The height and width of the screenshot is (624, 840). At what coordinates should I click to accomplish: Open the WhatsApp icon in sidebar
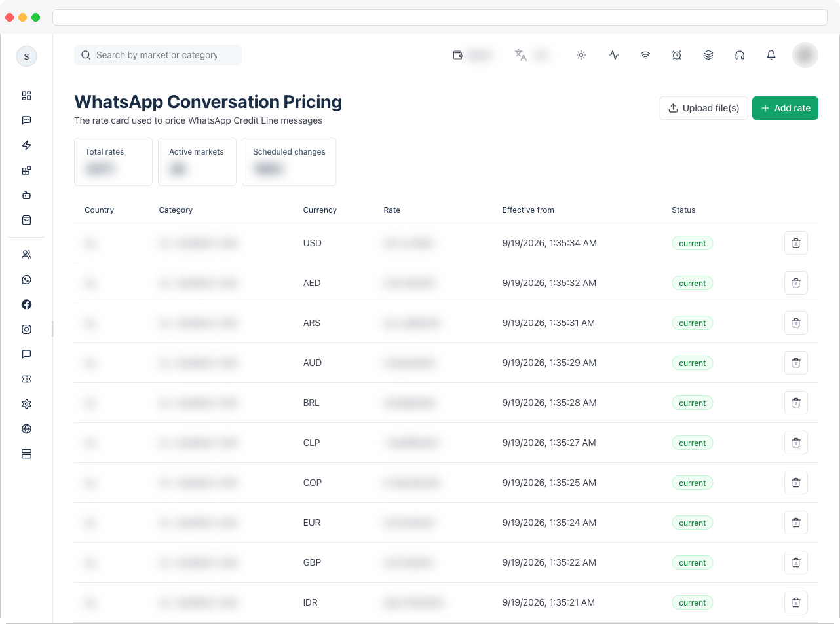click(x=26, y=280)
